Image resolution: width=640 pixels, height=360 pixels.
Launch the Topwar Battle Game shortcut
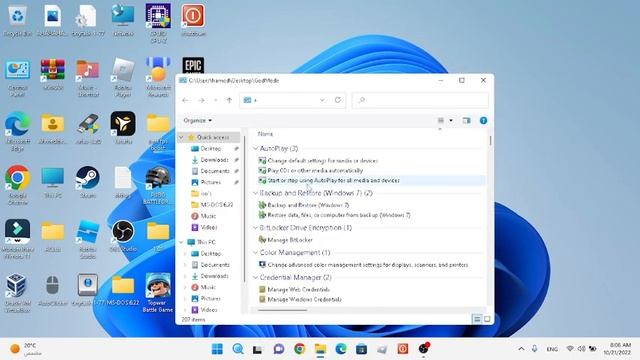[x=158, y=293]
